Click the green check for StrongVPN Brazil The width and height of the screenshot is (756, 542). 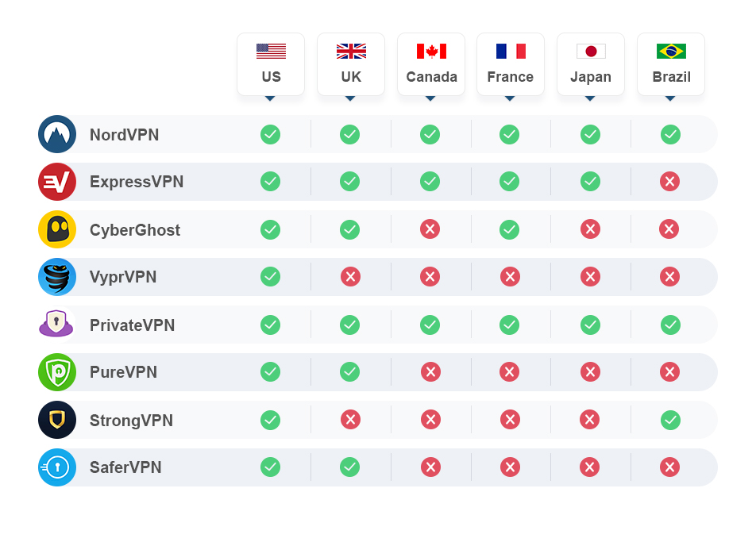coord(670,420)
